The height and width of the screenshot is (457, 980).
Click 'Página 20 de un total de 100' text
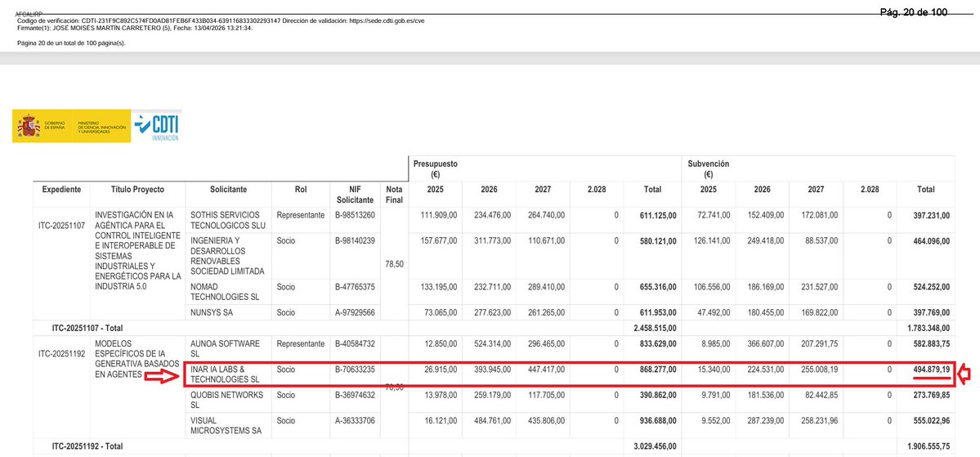[x=71, y=43]
